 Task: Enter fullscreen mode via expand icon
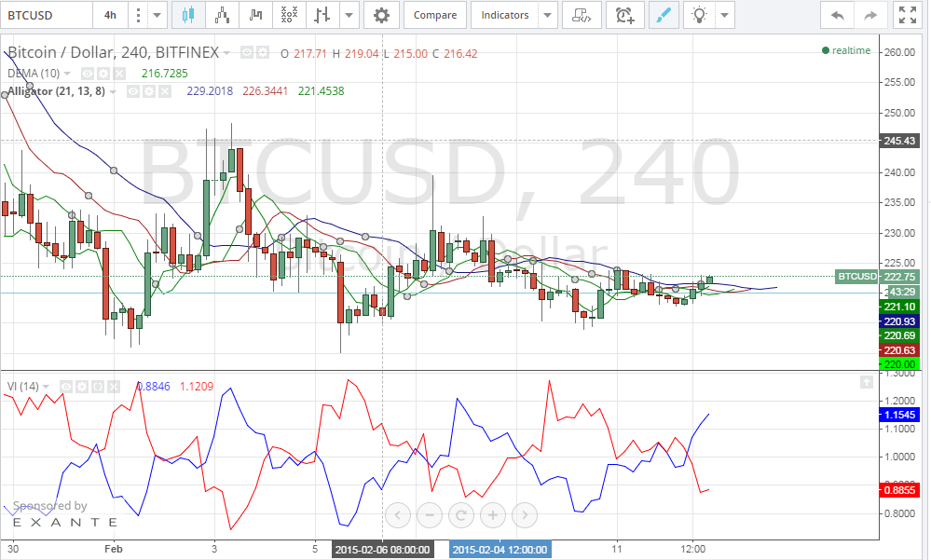907,15
